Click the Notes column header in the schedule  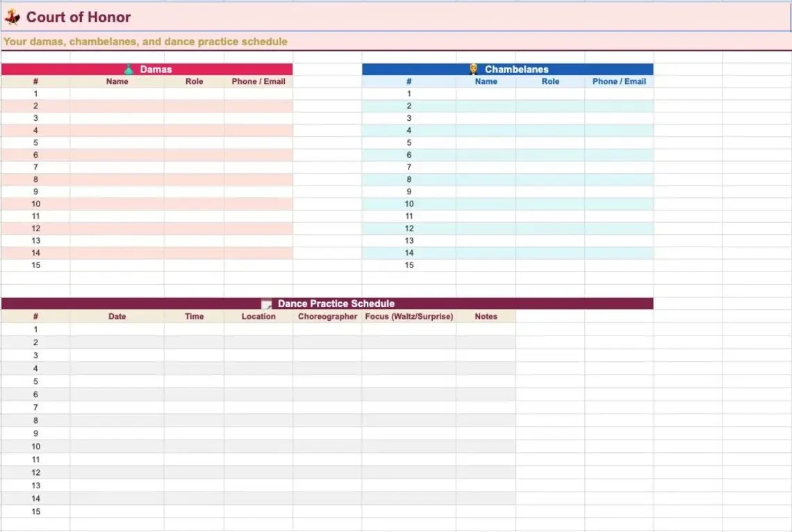point(486,316)
